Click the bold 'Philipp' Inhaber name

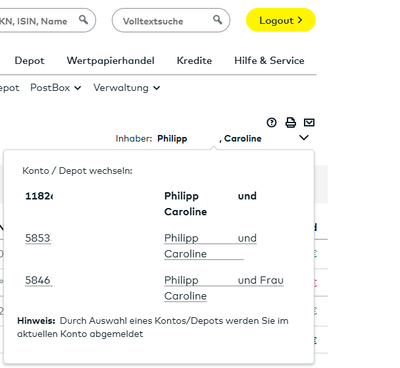(x=172, y=138)
